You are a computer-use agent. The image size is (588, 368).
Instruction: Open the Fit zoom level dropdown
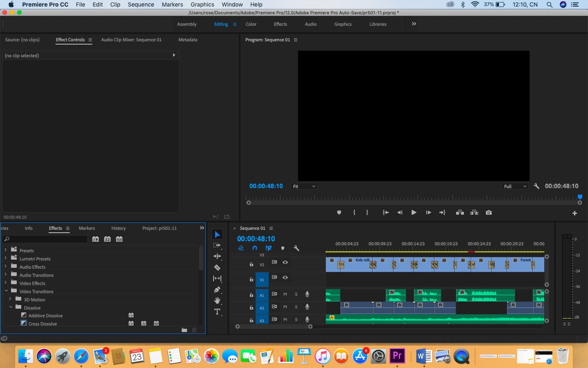point(304,186)
